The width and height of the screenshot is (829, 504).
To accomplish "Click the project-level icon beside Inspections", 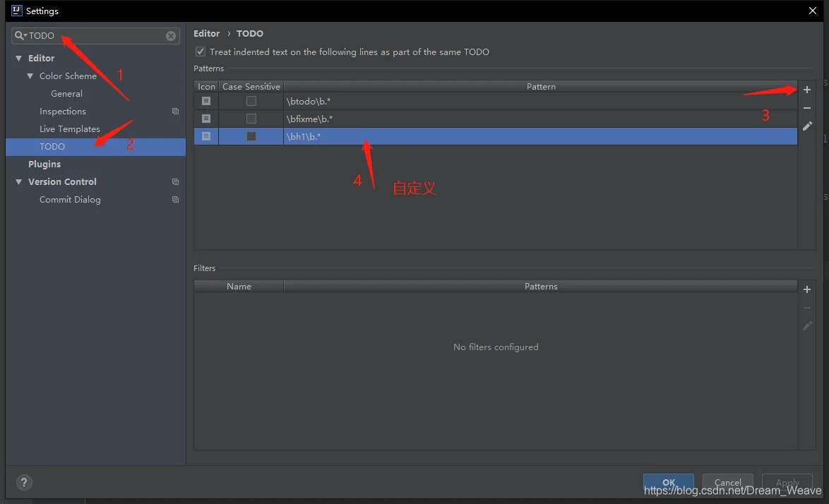I will coord(176,112).
